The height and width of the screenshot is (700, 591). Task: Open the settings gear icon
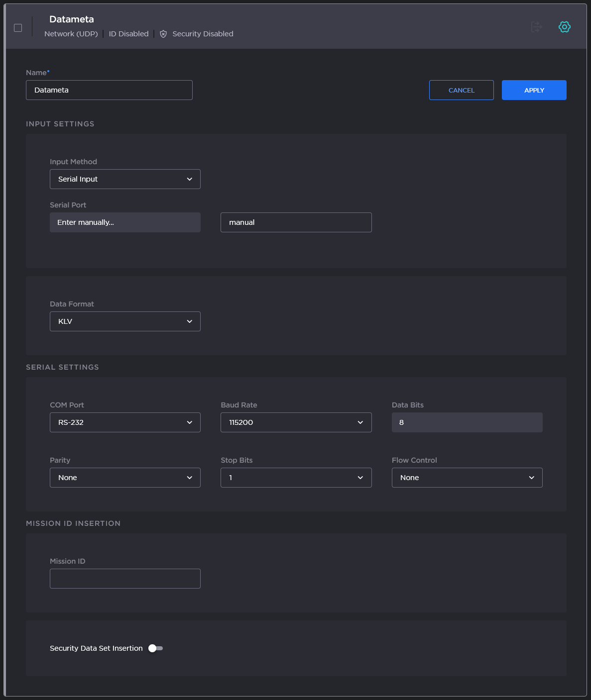coord(565,27)
